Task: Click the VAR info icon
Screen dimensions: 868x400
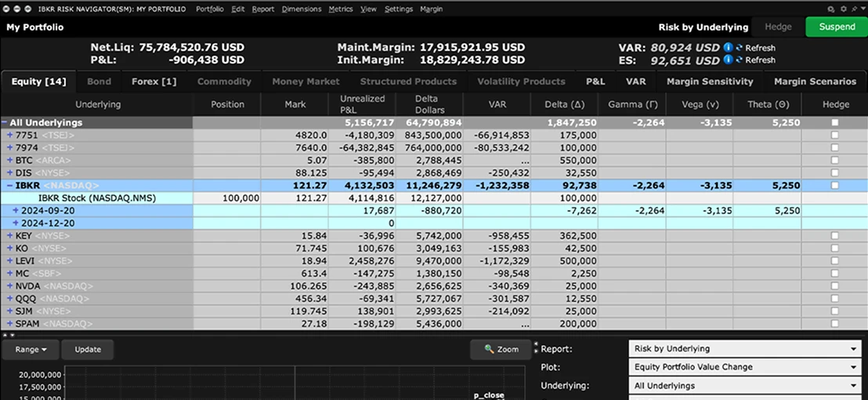Action: point(728,48)
